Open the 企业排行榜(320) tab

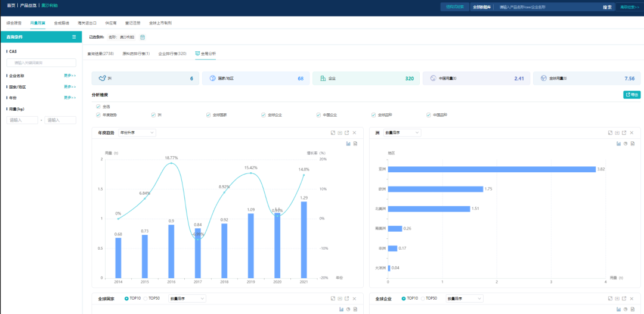click(x=172, y=54)
